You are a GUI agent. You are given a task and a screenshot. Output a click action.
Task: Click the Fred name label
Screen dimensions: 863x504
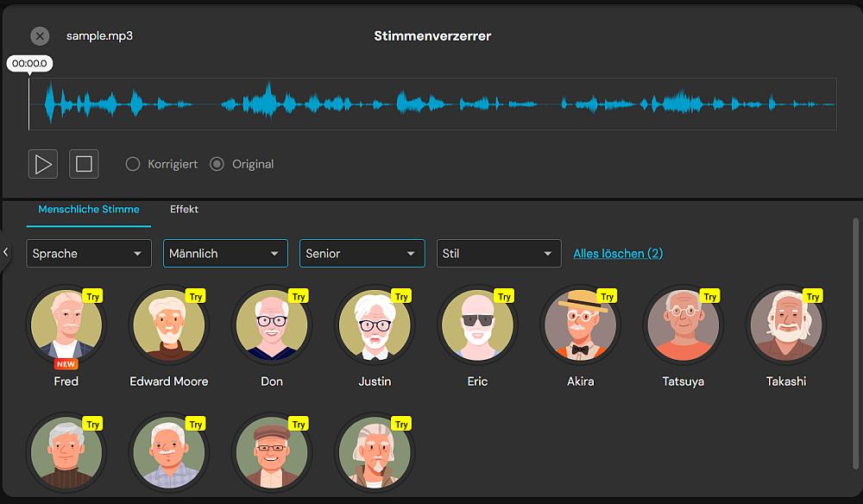66,381
